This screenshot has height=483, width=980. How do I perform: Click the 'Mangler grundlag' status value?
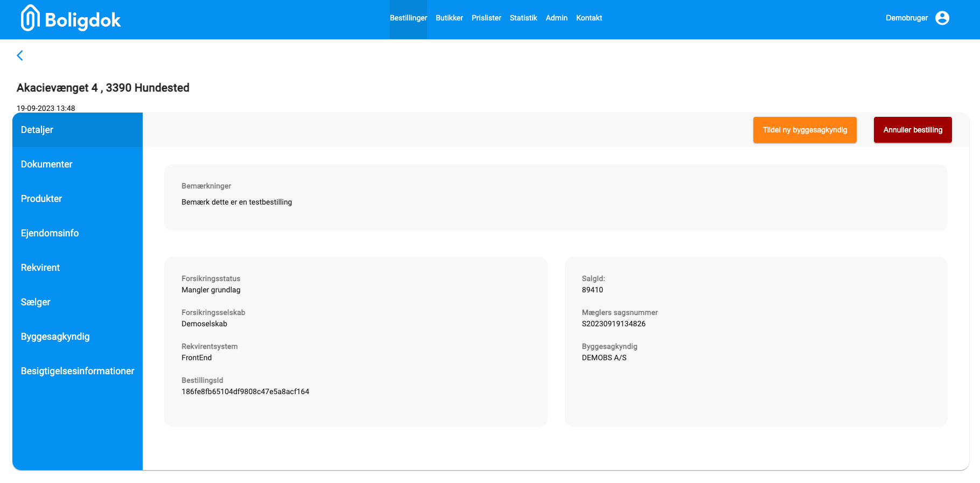coord(211,290)
